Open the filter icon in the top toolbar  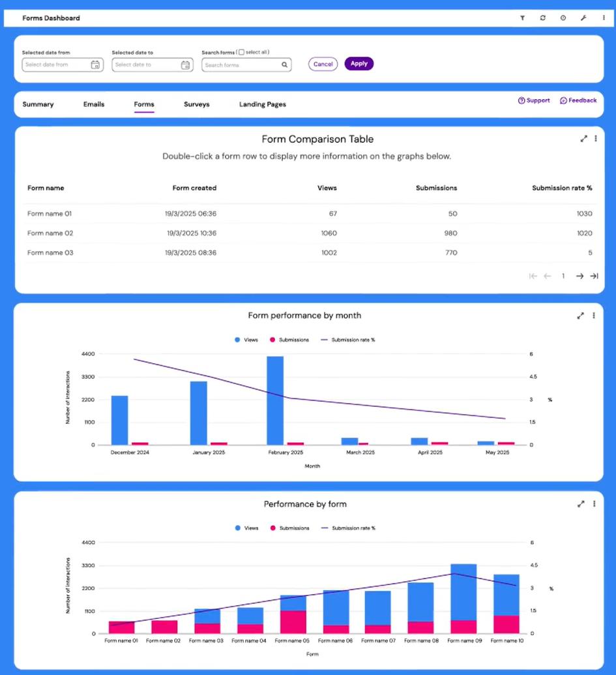[x=522, y=18]
